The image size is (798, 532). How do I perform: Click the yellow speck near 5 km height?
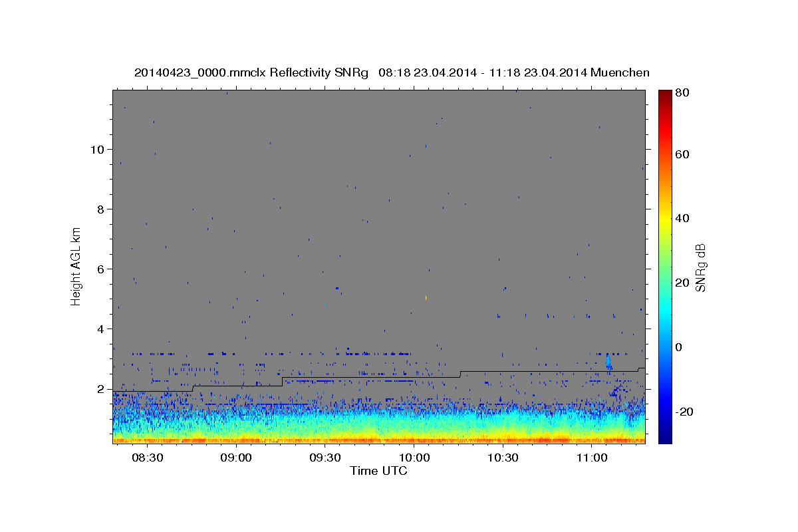coord(426,297)
